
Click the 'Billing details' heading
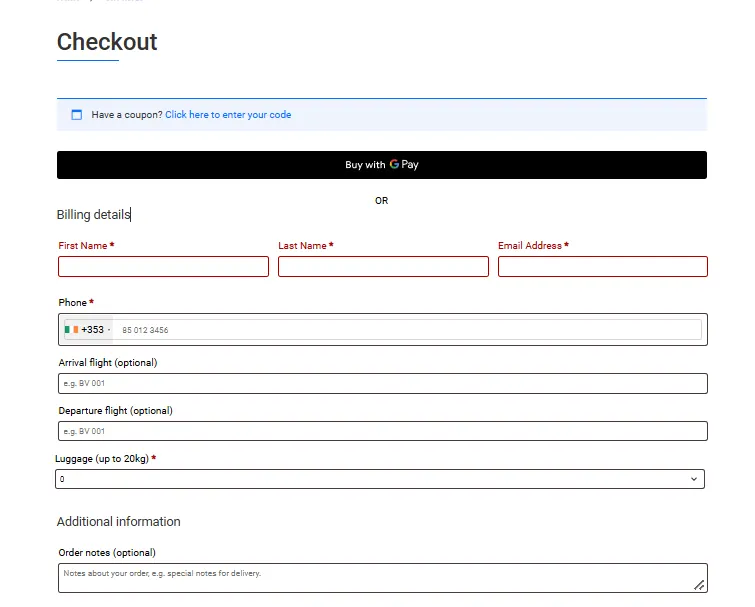93,215
